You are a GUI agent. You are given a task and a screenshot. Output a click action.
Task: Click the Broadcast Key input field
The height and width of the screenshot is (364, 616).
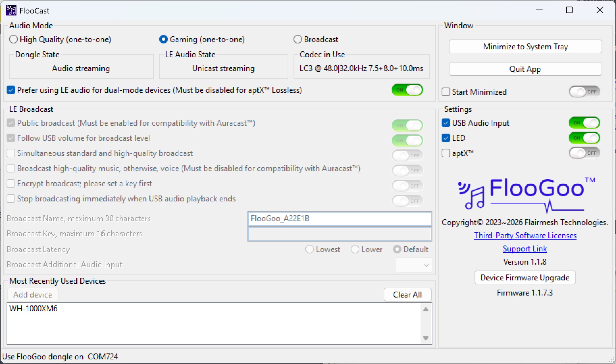[x=340, y=234]
